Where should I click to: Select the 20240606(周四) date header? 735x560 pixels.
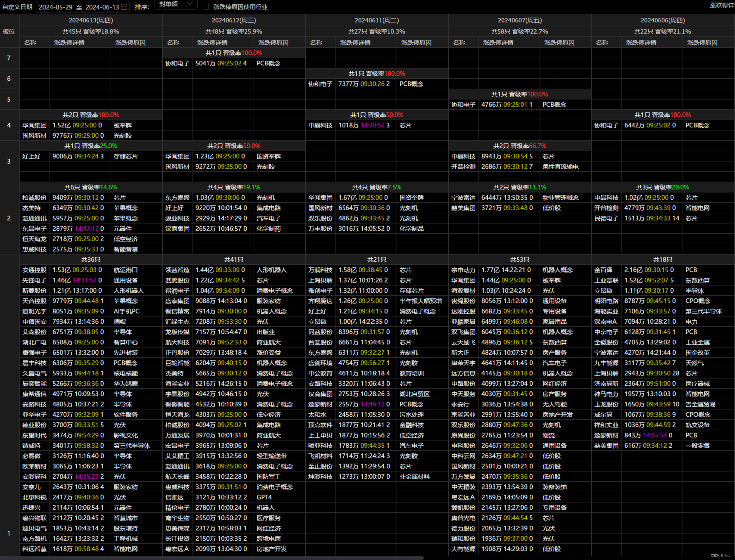(663, 20)
